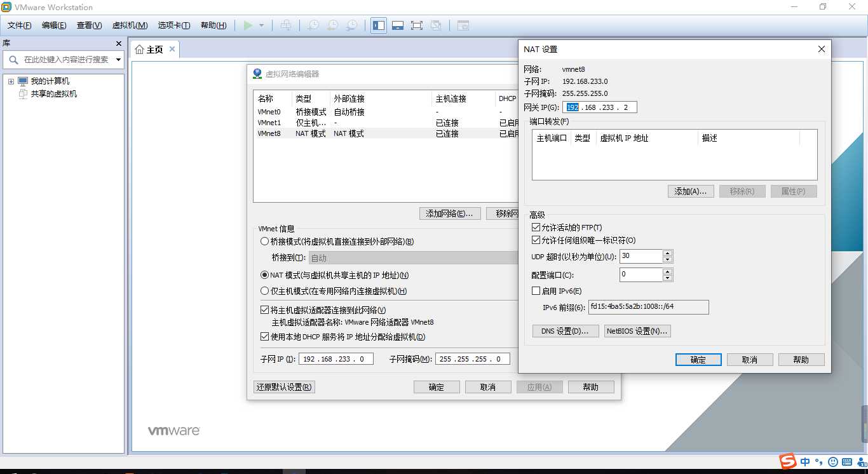Click the magnifier icon in library search
Image resolution: width=868 pixels, height=474 pixels.
click(13, 59)
